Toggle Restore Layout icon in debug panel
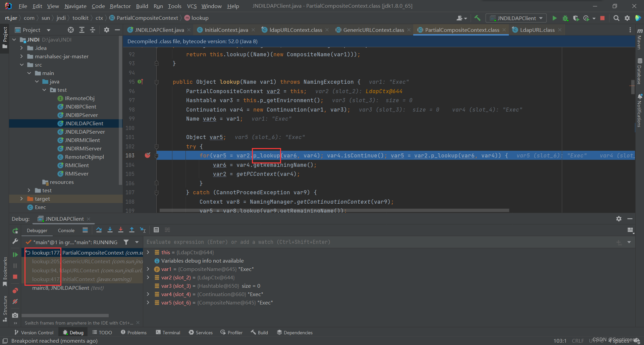This screenshot has width=644, height=345. tap(630, 230)
